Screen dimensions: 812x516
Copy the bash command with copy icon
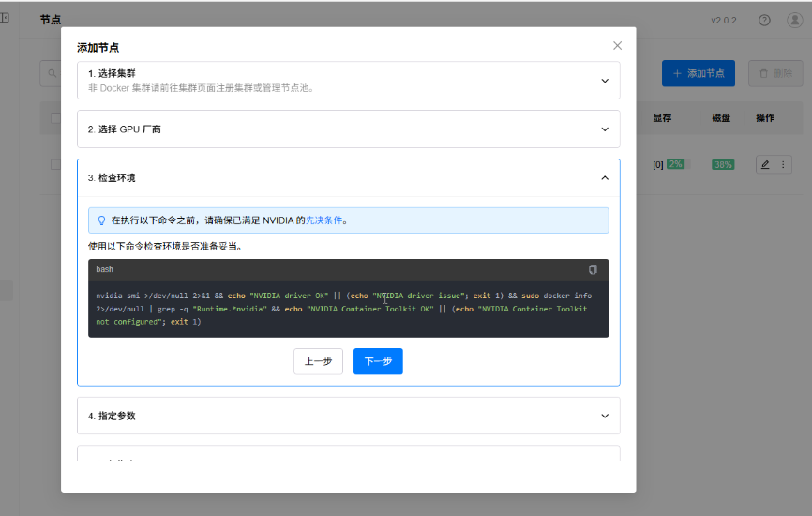point(593,269)
